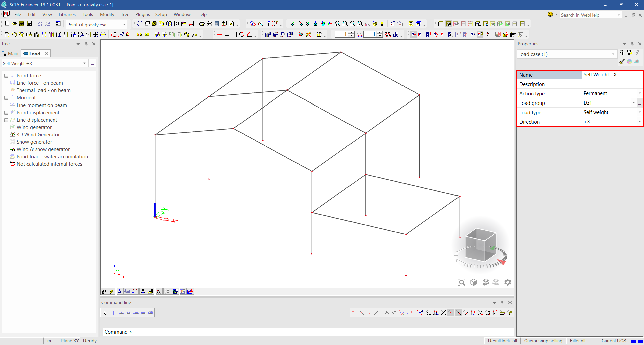The height and width of the screenshot is (345, 644).
Task: Click the Print icon in toolbar
Action: 202,24
